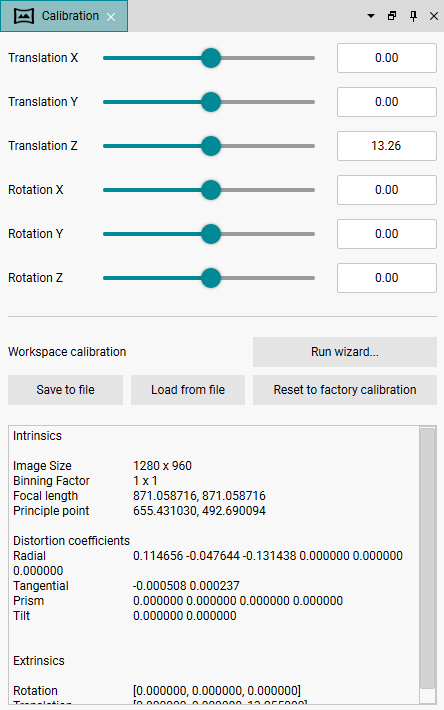Click the Extrinsics heading text
444x710 pixels.
[x=39, y=661]
